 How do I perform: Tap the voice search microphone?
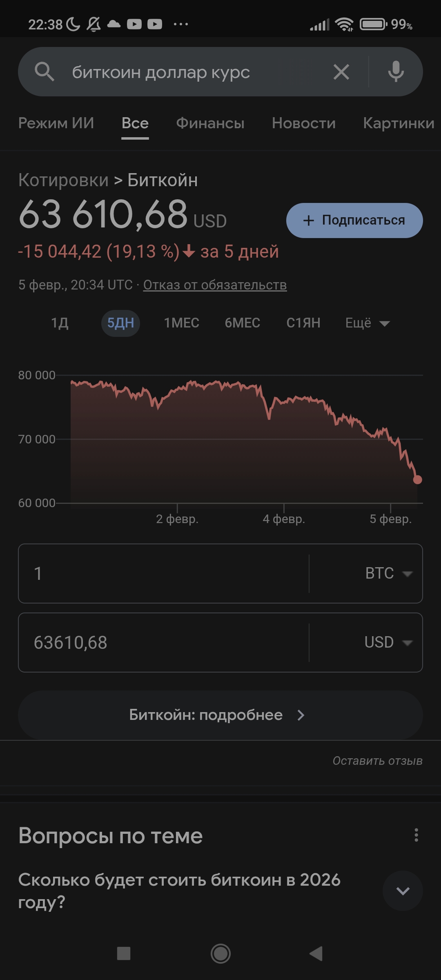[x=396, y=72]
